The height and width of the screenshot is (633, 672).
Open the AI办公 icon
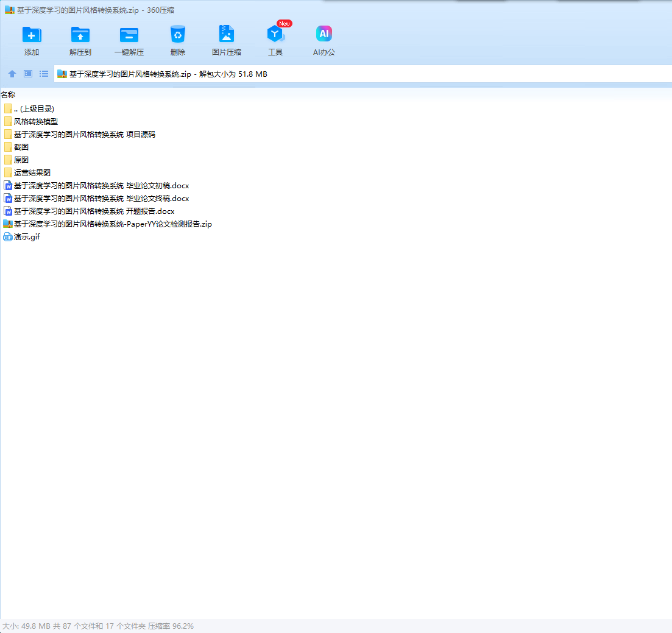coord(324,34)
